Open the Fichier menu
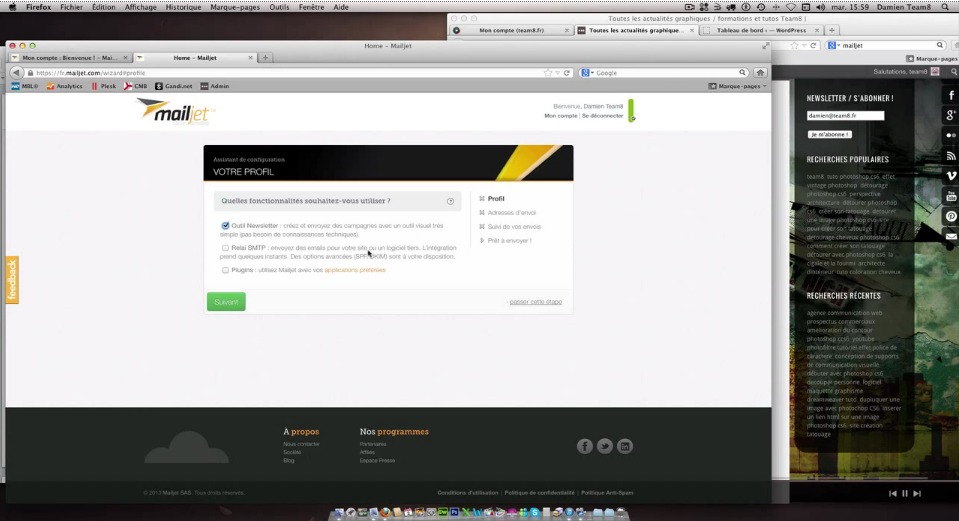959x521 pixels. (x=72, y=7)
